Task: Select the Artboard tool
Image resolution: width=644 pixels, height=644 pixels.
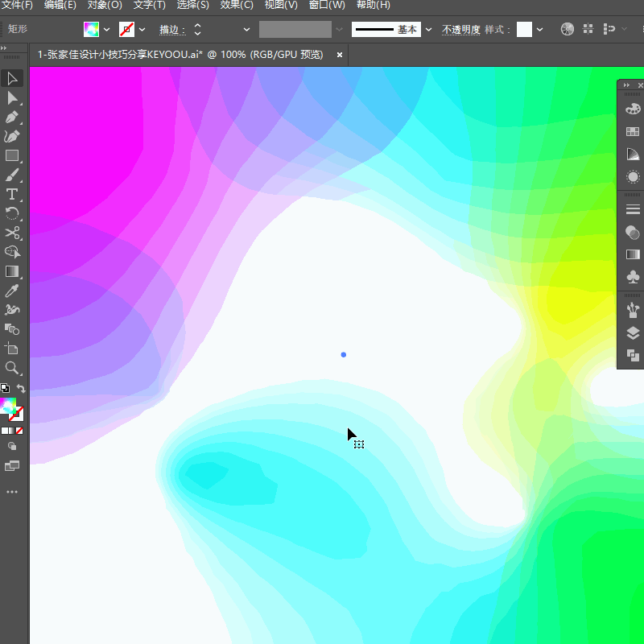Action: 12,349
